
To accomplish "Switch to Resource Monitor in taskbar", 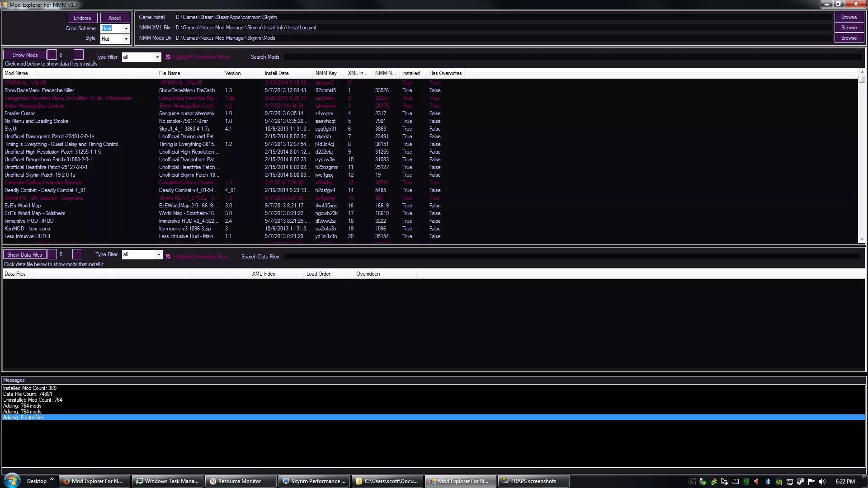I will (x=240, y=481).
